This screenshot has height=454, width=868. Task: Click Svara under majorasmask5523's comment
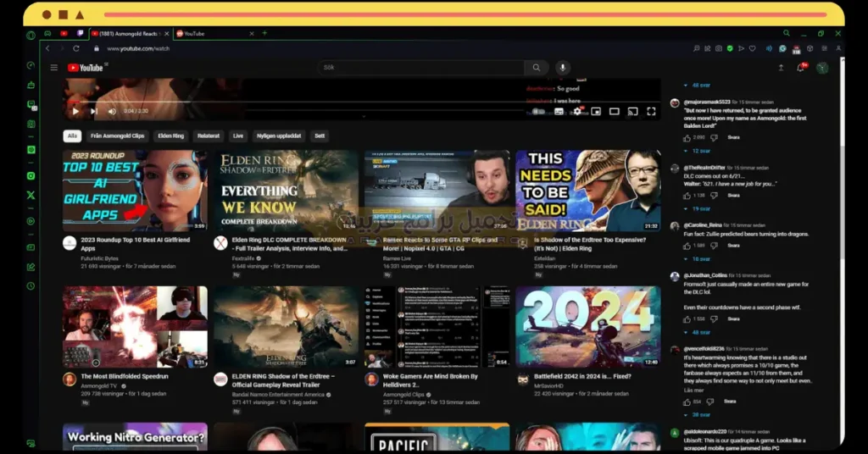[733, 137]
